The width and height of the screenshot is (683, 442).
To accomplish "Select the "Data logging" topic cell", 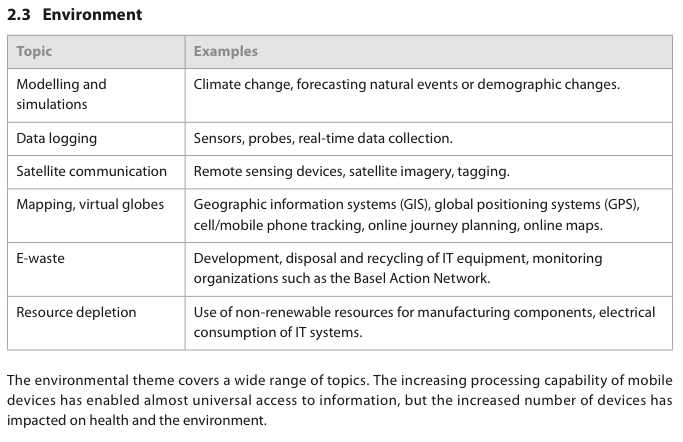I will (56, 138).
